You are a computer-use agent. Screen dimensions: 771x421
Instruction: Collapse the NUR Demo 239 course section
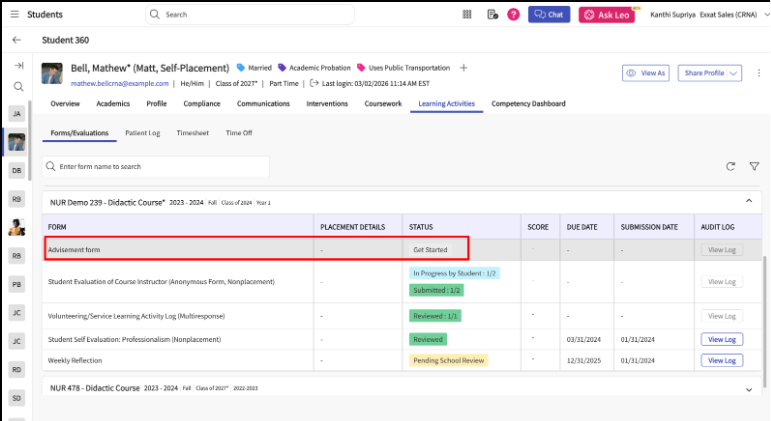[749, 201]
